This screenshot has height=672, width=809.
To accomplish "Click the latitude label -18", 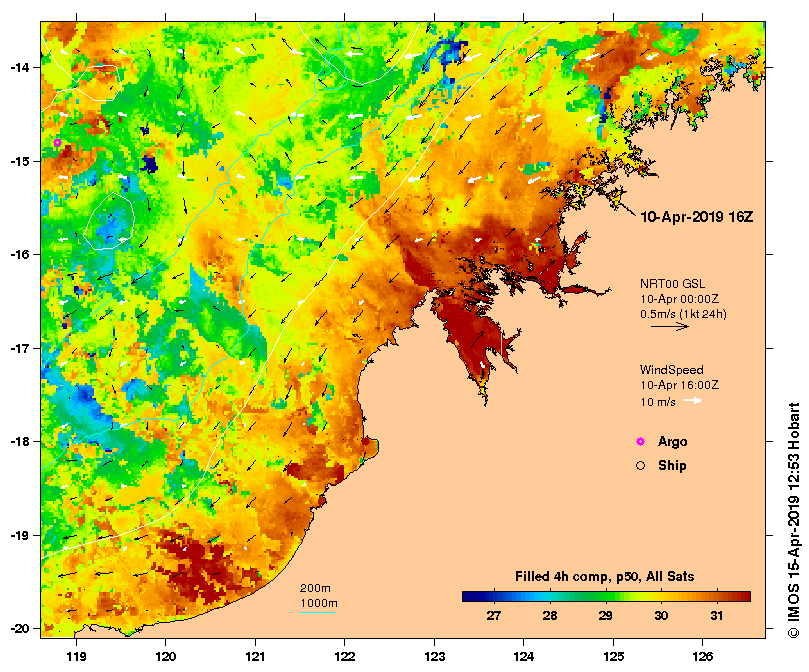I will (x=20, y=442).
